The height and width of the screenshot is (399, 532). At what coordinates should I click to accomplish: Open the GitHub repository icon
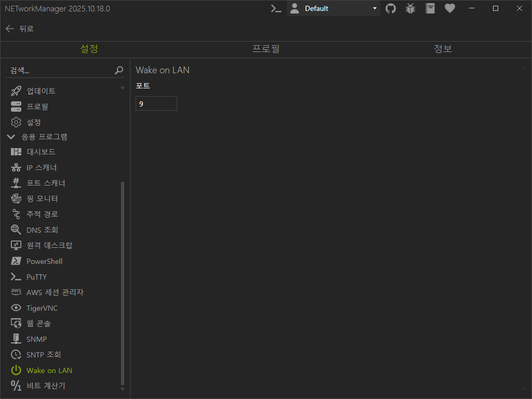coord(391,8)
